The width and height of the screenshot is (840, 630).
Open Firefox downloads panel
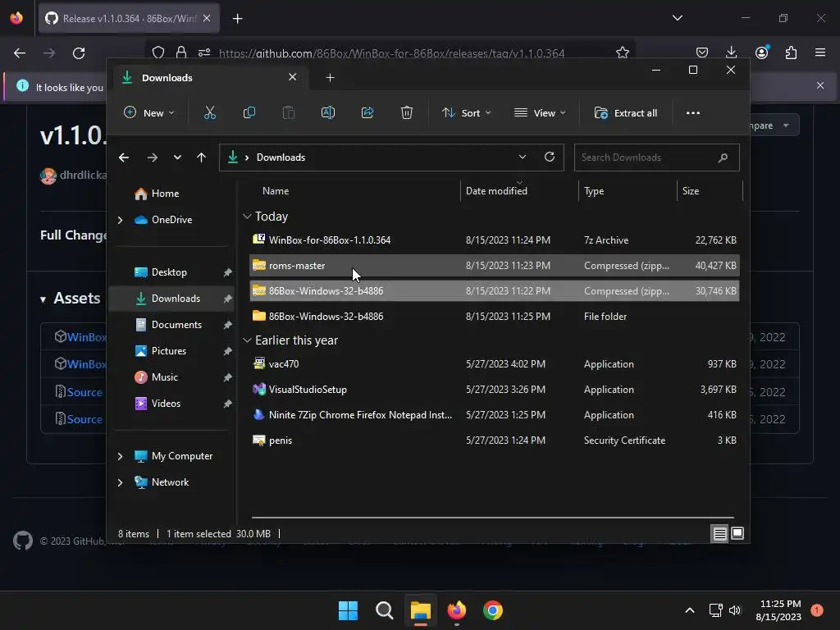731,52
